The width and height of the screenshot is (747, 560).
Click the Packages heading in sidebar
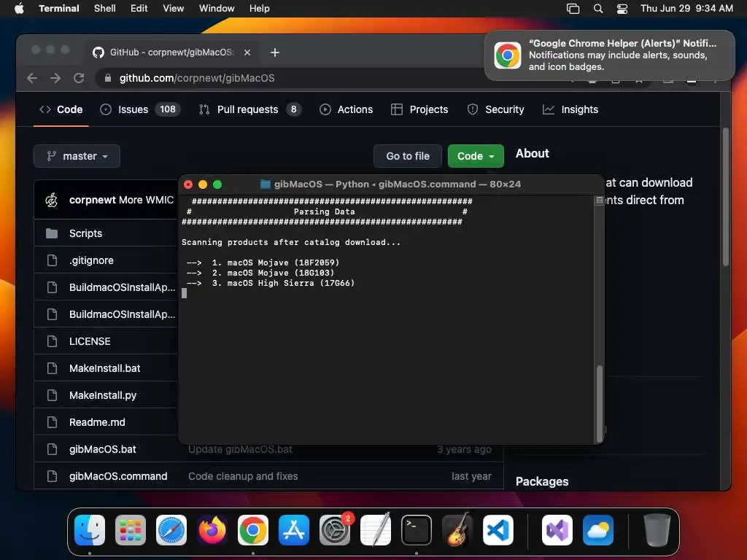[542, 481]
